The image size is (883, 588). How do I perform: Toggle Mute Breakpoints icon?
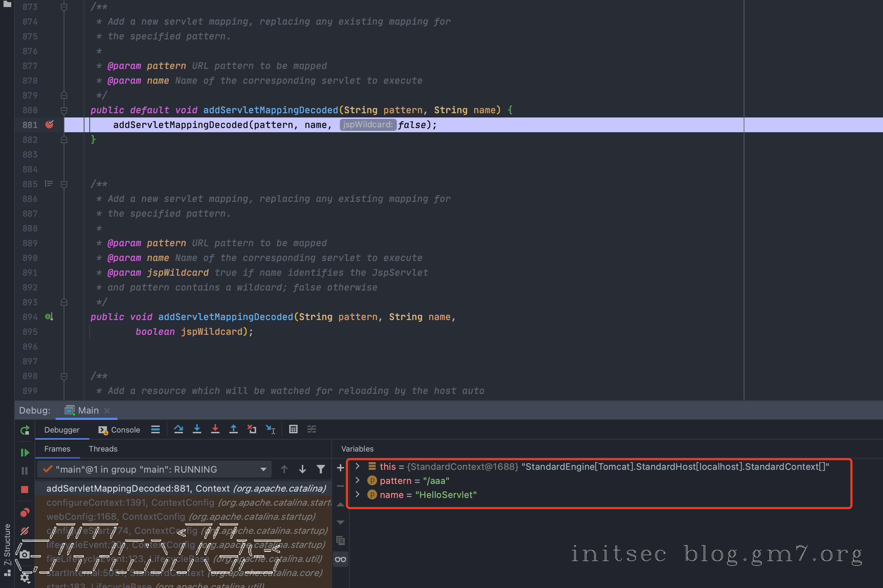tap(25, 531)
